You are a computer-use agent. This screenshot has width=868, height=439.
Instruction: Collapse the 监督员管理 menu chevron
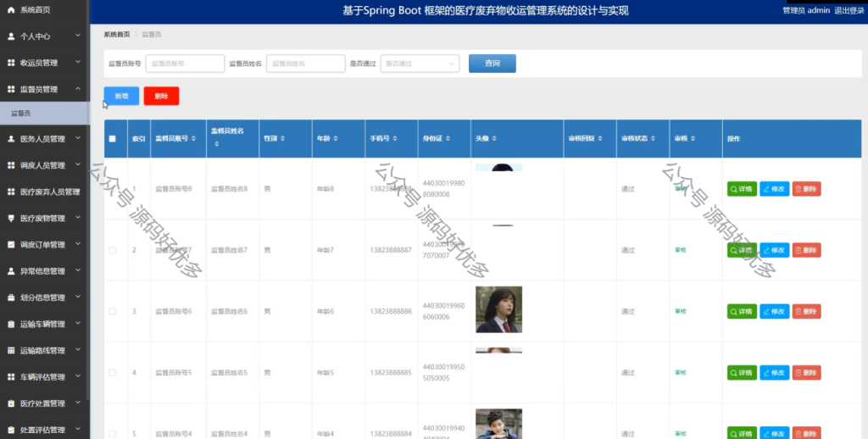[78, 89]
